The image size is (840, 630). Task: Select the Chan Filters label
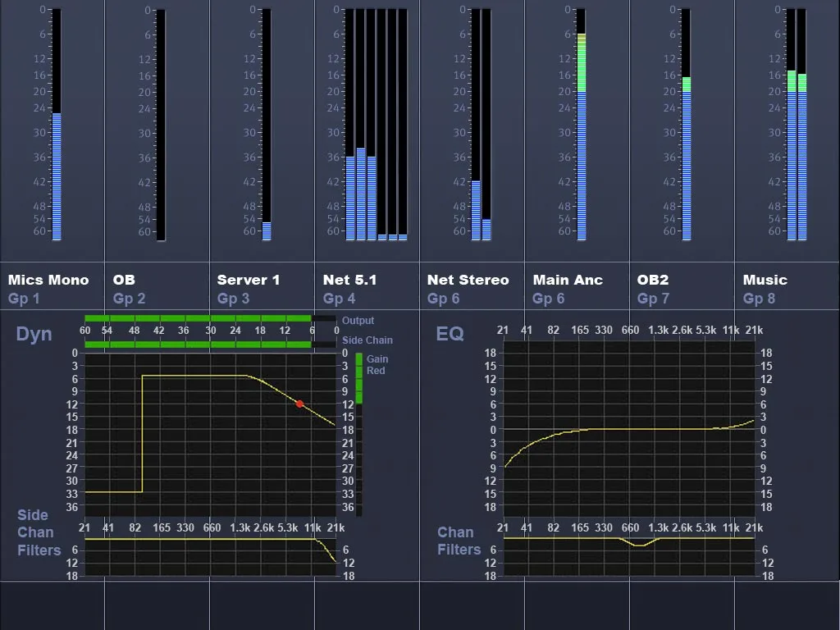click(x=459, y=541)
